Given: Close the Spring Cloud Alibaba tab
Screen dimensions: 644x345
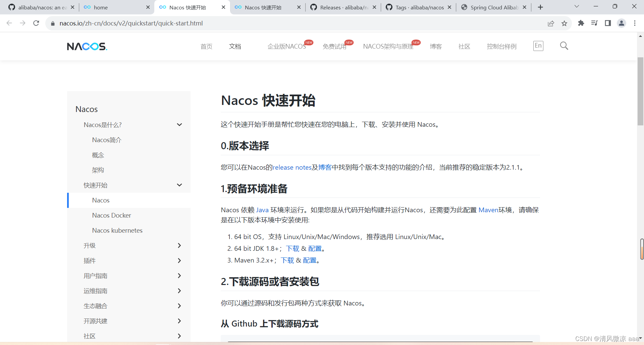Looking at the screenshot, I should [525, 7].
